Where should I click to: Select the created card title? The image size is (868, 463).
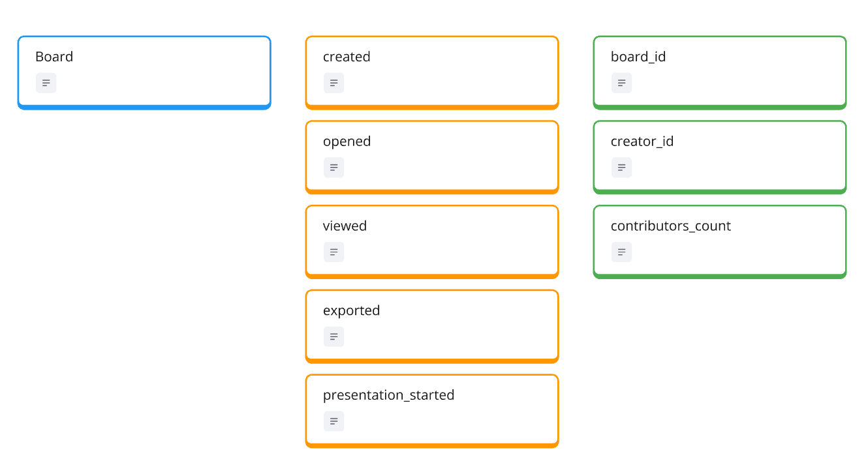pyautogui.click(x=347, y=57)
